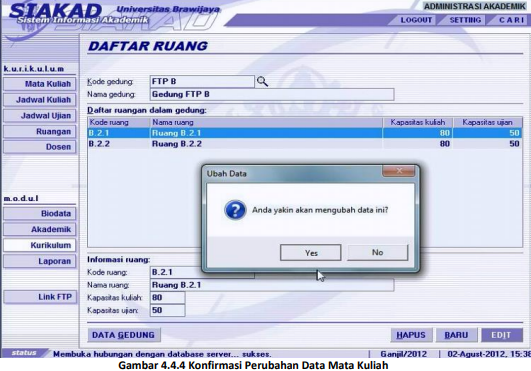Viewport: 531px width, 371px height.
Task: Click ADMINISTRASI AKADEMIK label at top
Action: [475, 6]
